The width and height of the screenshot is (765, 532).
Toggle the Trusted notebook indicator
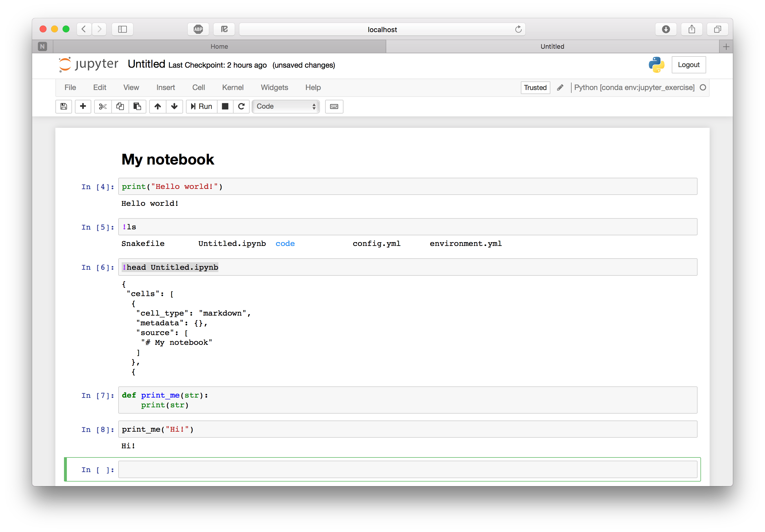[x=535, y=87]
